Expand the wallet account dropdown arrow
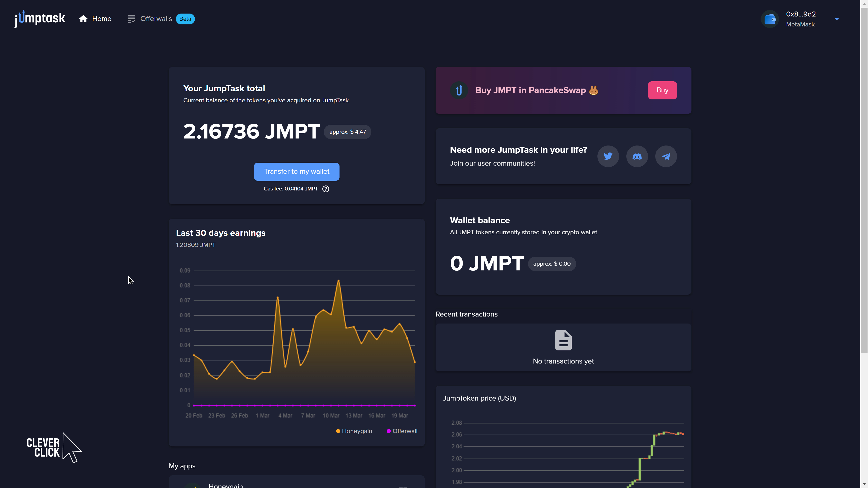The width and height of the screenshot is (868, 488). coord(837,19)
